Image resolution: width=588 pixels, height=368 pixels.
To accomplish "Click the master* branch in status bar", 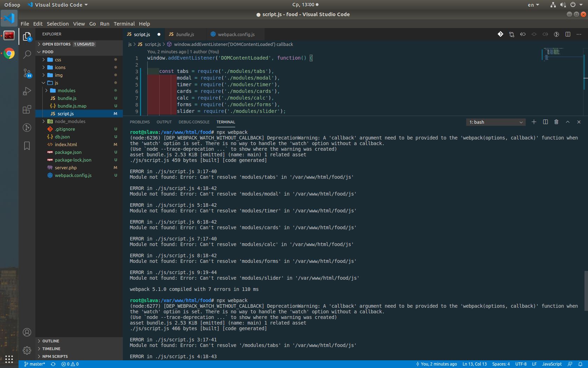I will 35,364.
